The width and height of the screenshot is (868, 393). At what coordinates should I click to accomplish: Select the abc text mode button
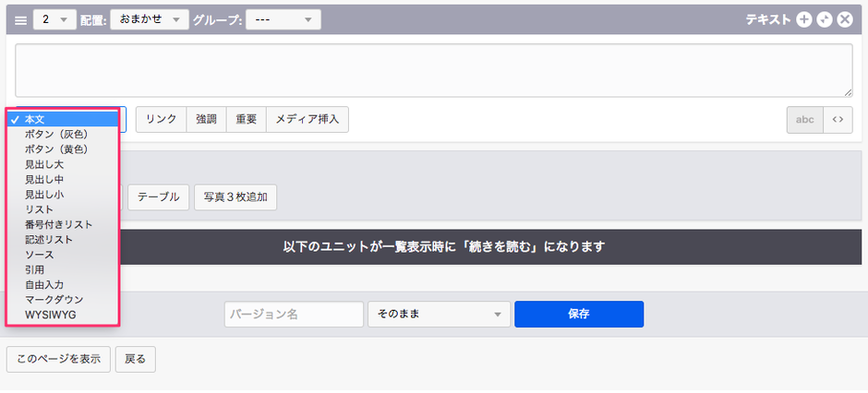click(805, 119)
